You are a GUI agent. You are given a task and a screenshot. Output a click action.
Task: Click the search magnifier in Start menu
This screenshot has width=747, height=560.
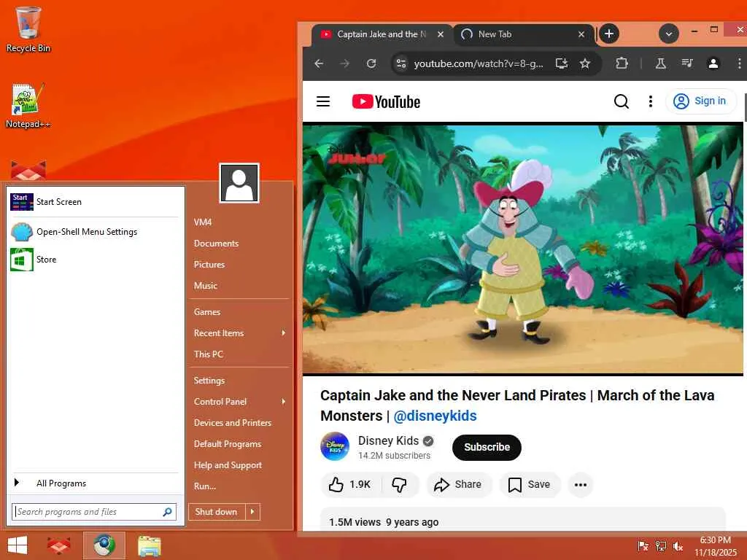coord(167,512)
